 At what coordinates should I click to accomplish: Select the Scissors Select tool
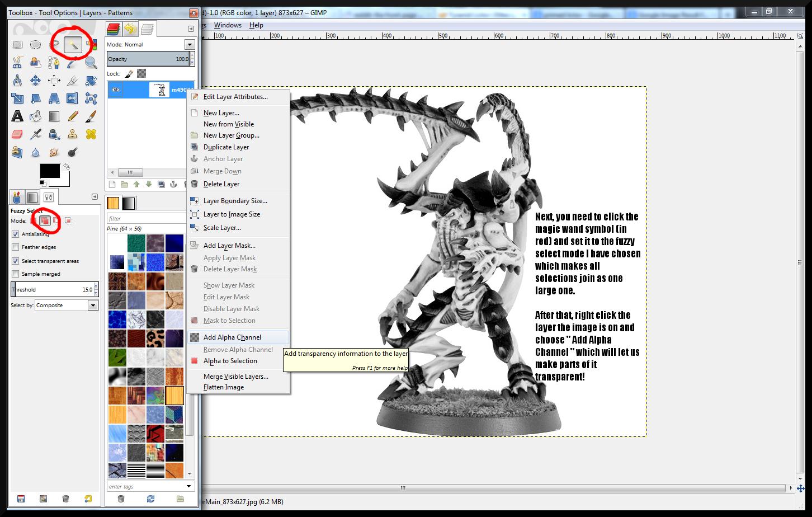pyautogui.click(x=17, y=63)
